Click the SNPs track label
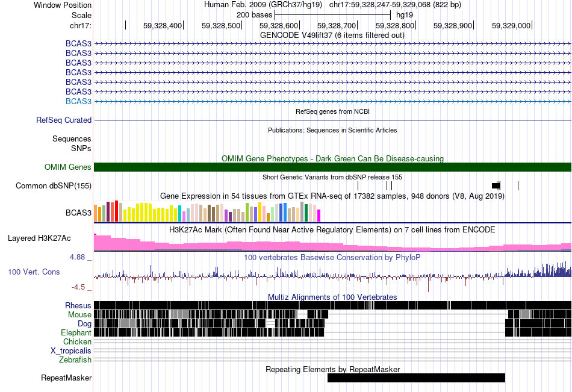The image size is (572, 392). coord(81,149)
